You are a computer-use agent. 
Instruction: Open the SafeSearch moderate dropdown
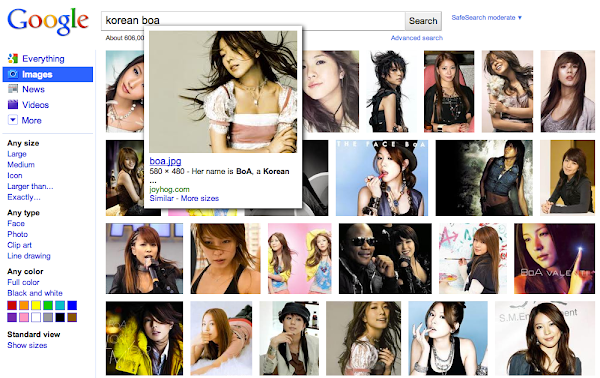486,18
